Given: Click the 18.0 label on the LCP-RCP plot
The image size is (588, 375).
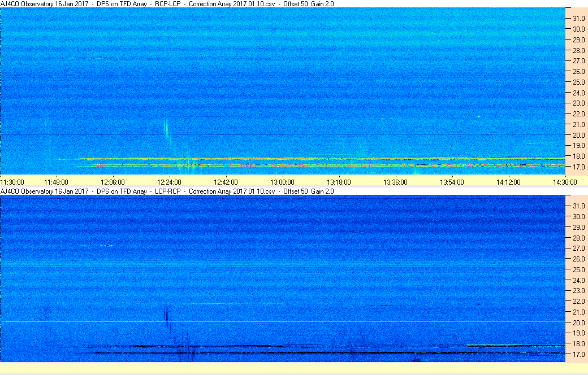Looking at the screenshot, I should click(578, 343).
